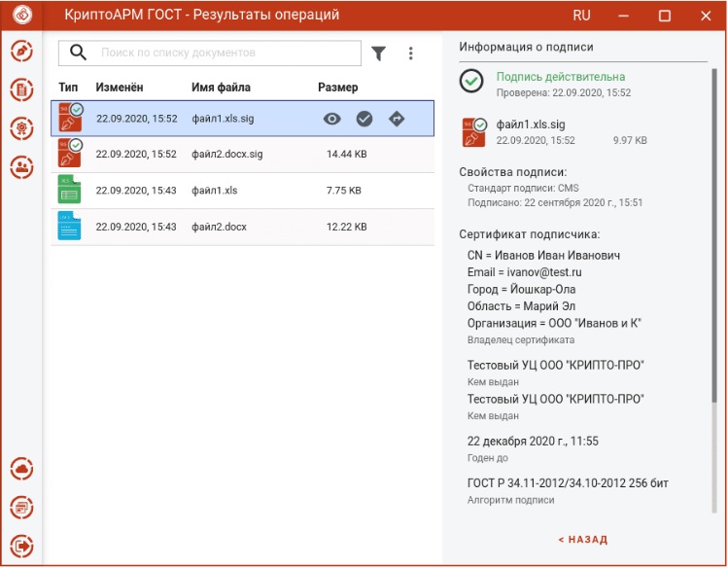Click the search magnifier icon

(x=78, y=53)
